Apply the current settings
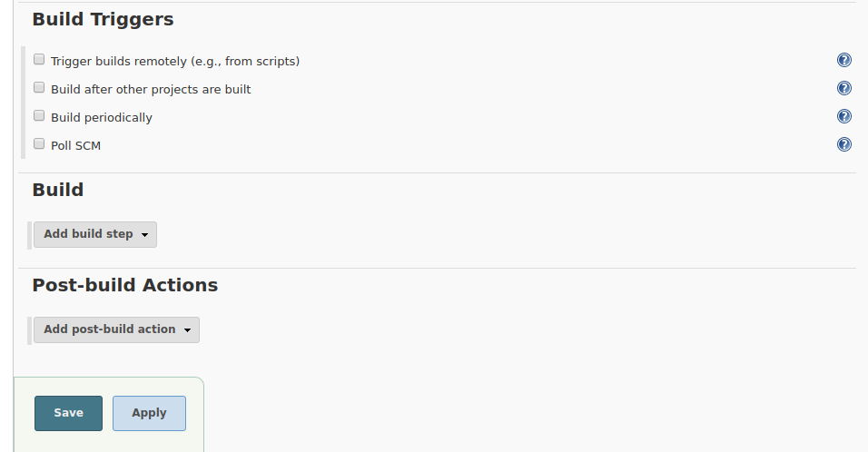Image resolution: width=868 pixels, height=452 pixels. coord(149,413)
